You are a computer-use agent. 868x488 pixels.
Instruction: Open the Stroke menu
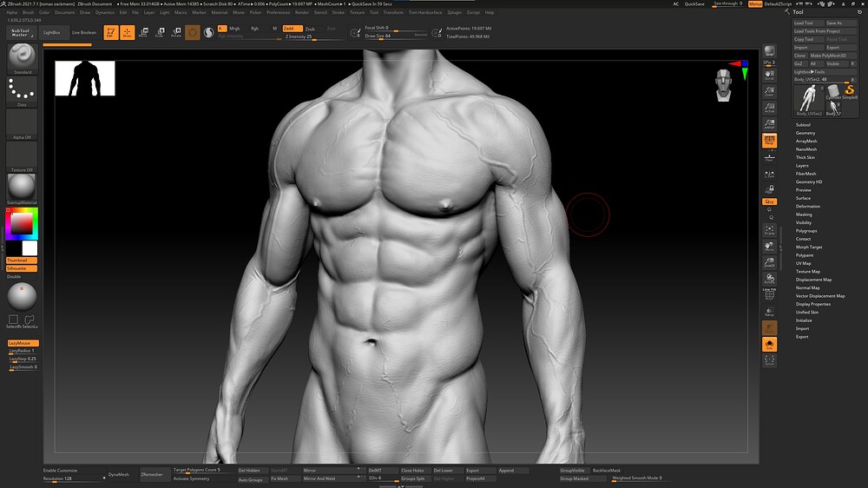pyautogui.click(x=339, y=12)
